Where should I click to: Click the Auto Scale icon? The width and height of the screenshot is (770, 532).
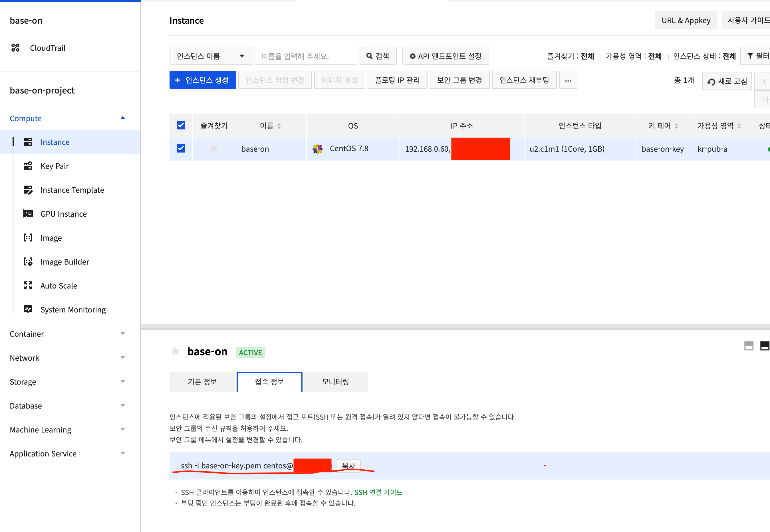28,286
